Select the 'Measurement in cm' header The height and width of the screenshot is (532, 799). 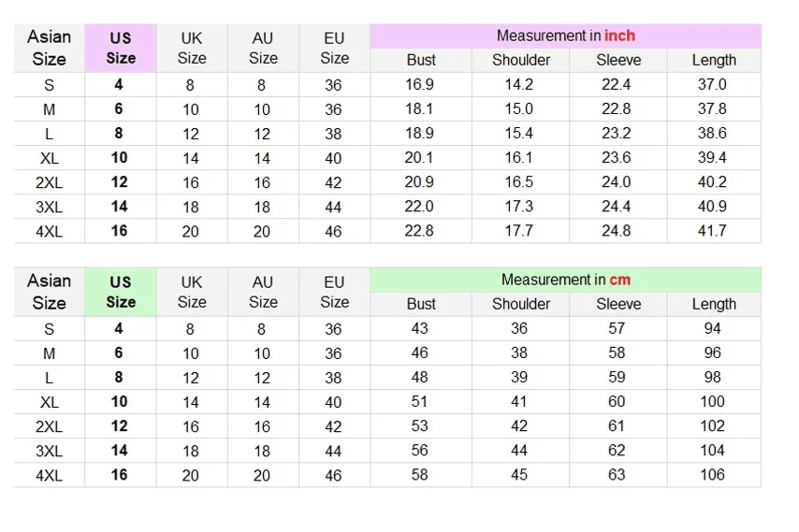click(x=566, y=280)
